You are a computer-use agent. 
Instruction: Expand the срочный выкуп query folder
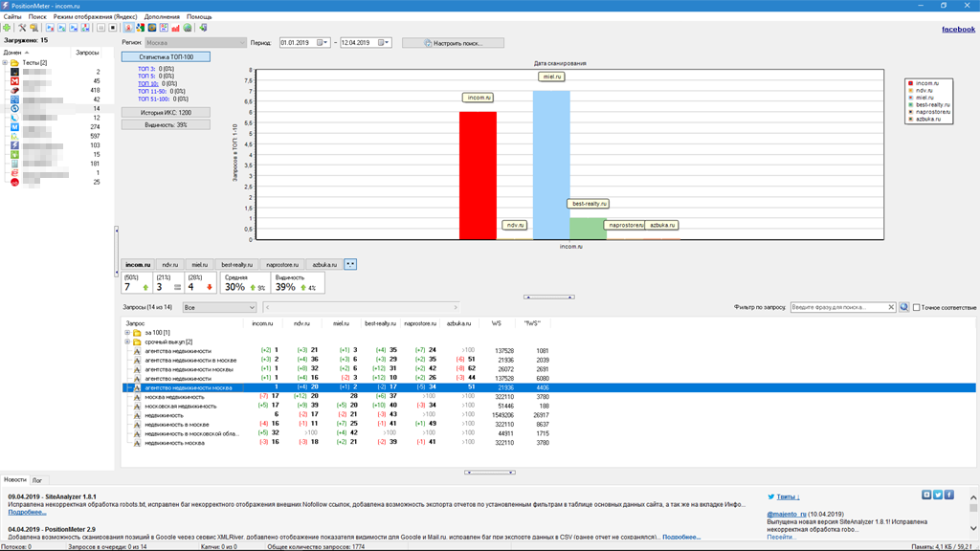point(127,342)
